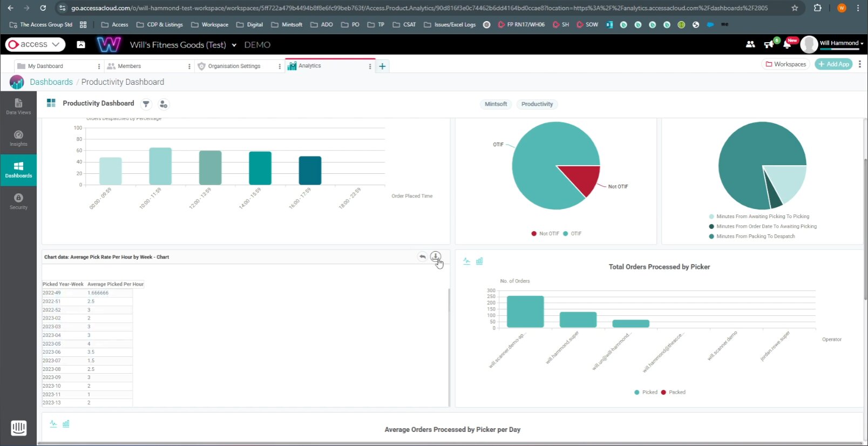The width and height of the screenshot is (868, 446).
Task: Open the dashboard filter funnel icon
Action: pyautogui.click(x=146, y=104)
